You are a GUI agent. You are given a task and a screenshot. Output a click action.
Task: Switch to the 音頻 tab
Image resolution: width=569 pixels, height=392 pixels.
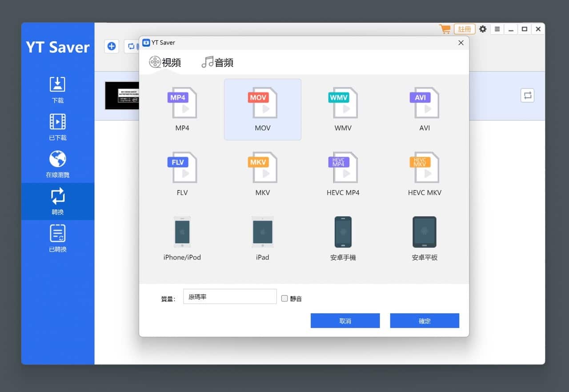click(217, 62)
